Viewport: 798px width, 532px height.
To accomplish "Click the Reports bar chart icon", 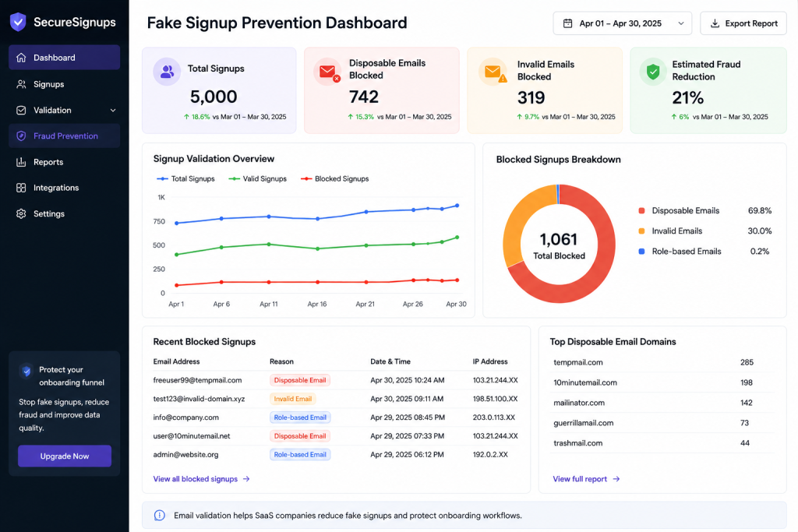I will (x=21, y=162).
